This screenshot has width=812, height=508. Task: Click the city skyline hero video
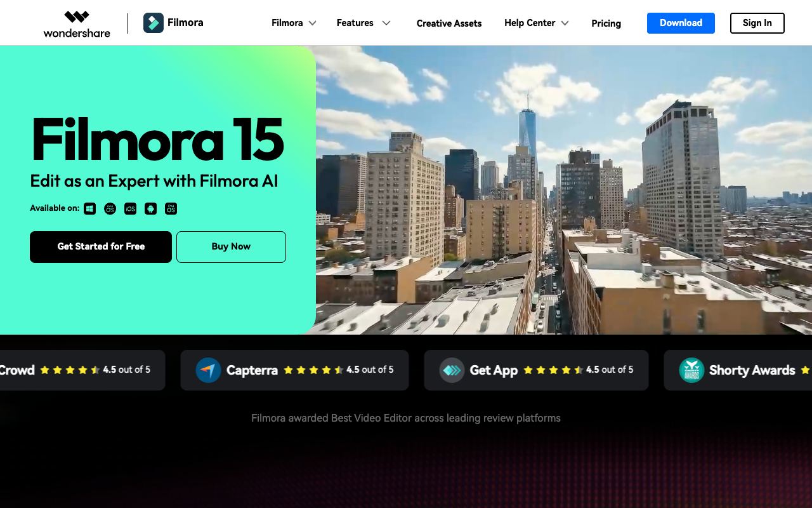(564, 190)
